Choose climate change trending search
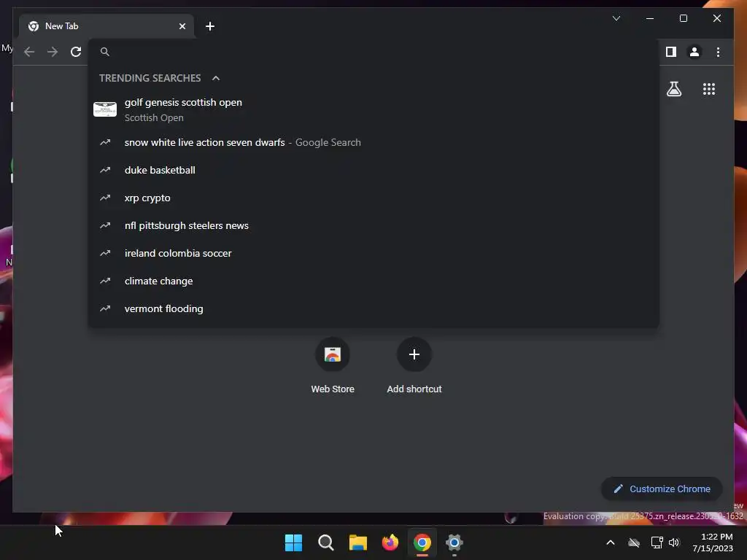The image size is (747, 560). pos(373,281)
